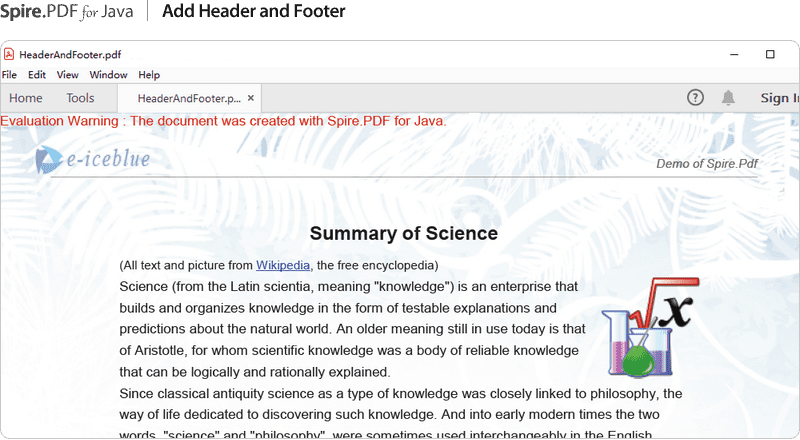The image size is (800, 440).
Task: Select the HeaderAndFooter.p... document tab
Action: (x=189, y=98)
